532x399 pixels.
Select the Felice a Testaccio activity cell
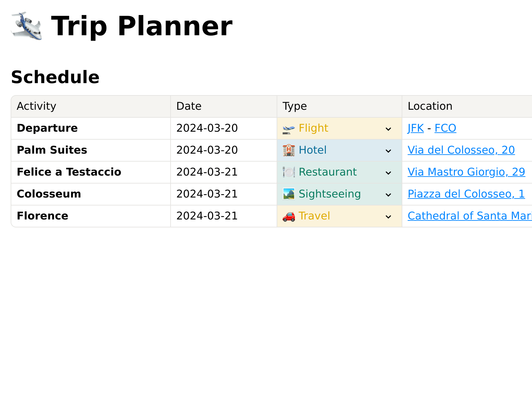[91, 172]
